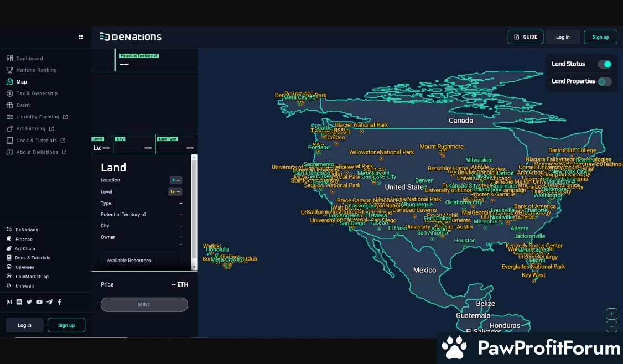Click Log in at sidebar bottom

click(24, 325)
